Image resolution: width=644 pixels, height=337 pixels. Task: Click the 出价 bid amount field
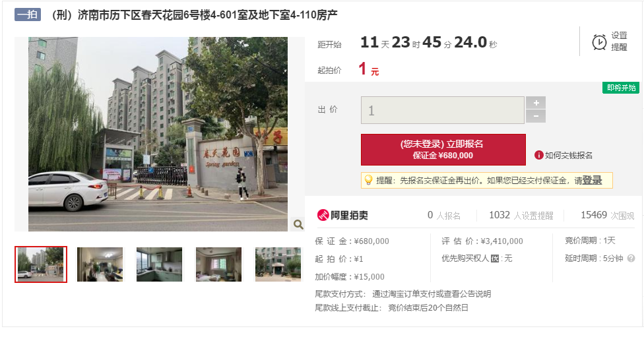click(443, 110)
